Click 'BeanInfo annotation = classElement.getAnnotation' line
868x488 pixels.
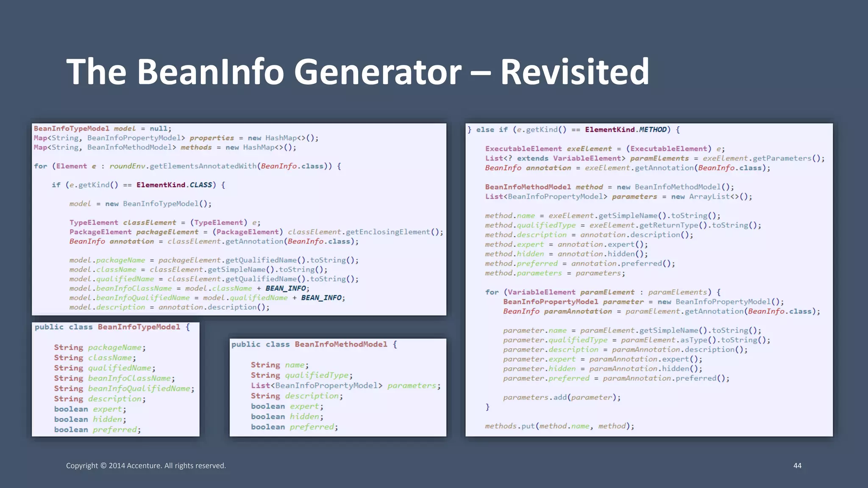click(214, 241)
